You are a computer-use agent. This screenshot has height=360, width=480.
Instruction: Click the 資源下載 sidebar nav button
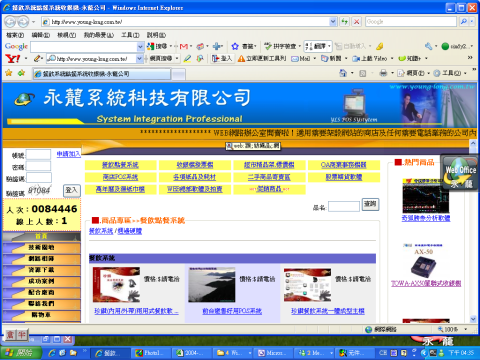tap(42, 270)
